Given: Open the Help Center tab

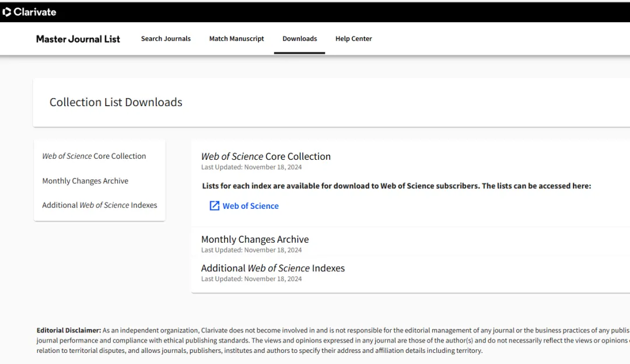Looking at the screenshot, I should point(353,38).
